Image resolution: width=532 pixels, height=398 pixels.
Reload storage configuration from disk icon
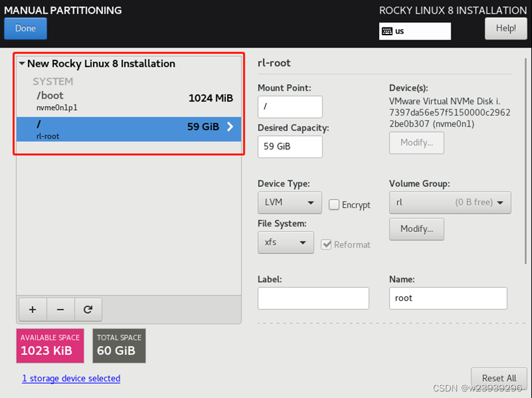pyautogui.click(x=88, y=309)
